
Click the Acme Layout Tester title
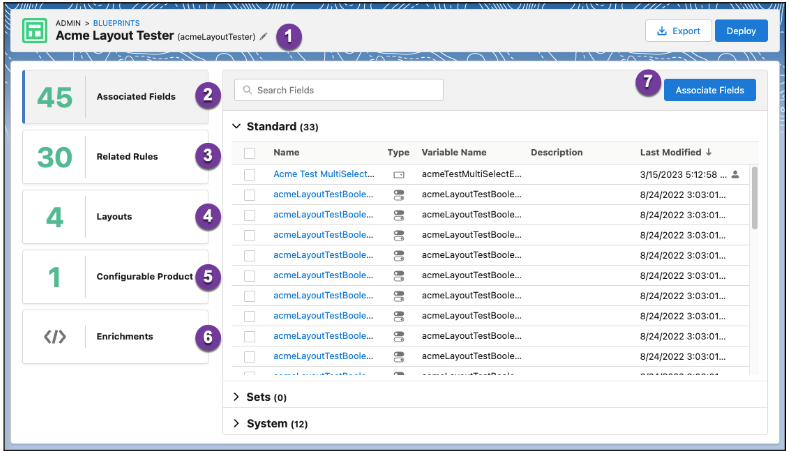pos(115,36)
